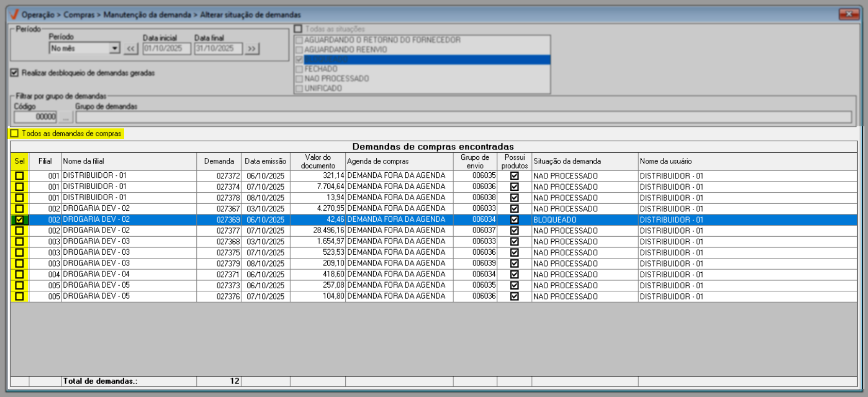Select the checkbox for demand 027375

[20, 253]
